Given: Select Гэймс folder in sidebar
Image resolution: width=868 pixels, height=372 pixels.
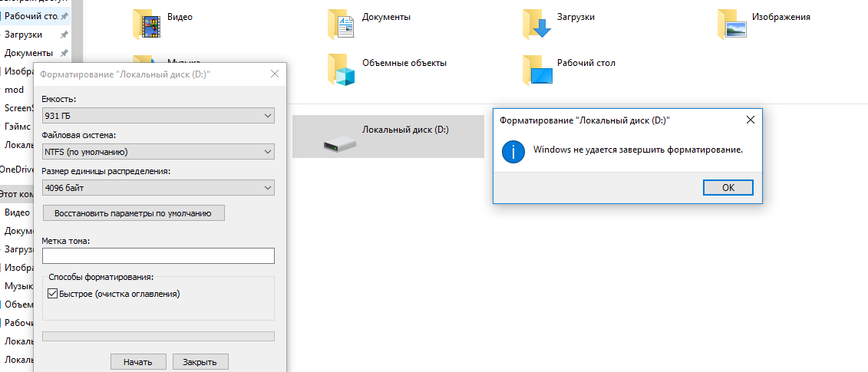Looking at the screenshot, I should pos(17,127).
